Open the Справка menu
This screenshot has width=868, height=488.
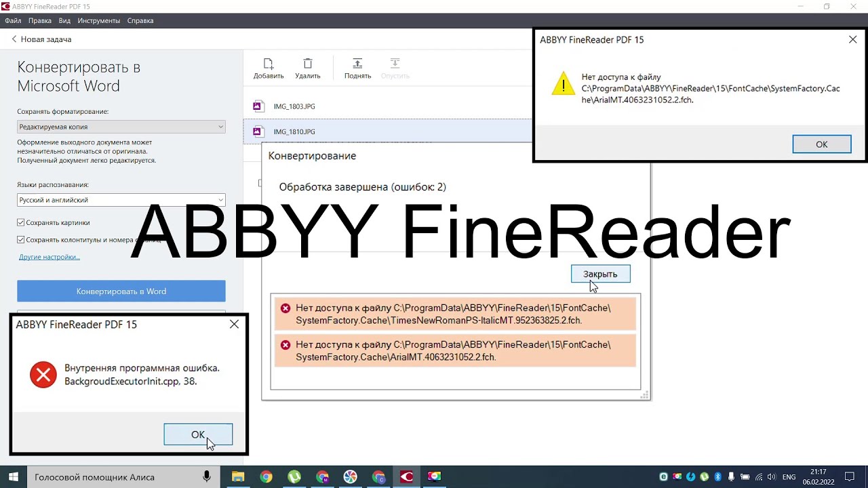point(140,21)
